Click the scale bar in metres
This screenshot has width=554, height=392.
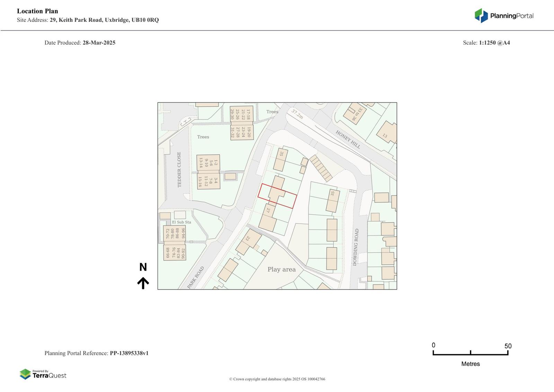click(470, 353)
